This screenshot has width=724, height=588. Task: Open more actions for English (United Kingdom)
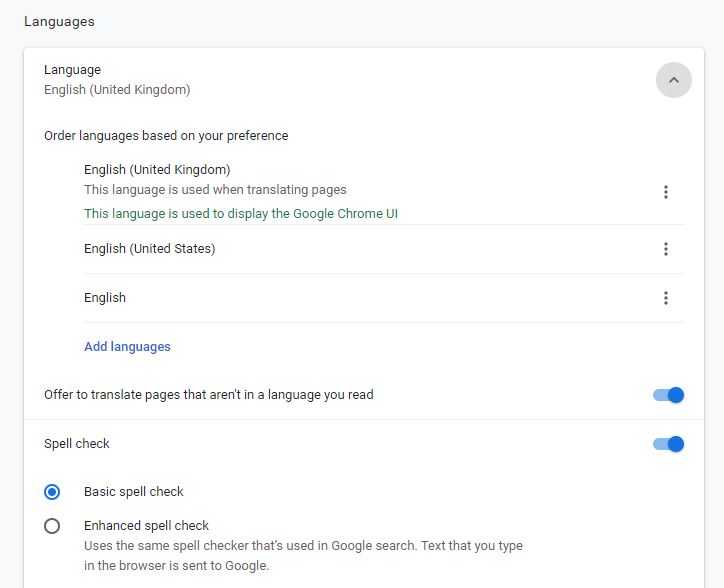pyautogui.click(x=665, y=192)
